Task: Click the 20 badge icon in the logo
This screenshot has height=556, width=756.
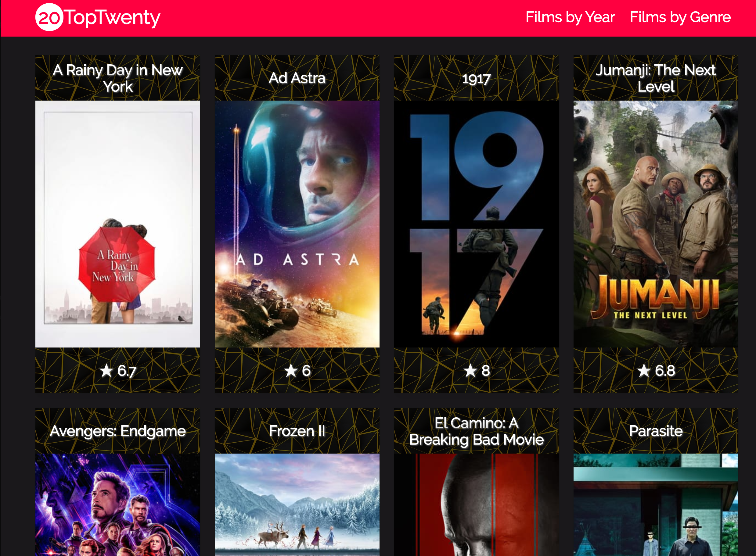Action: 48,18
